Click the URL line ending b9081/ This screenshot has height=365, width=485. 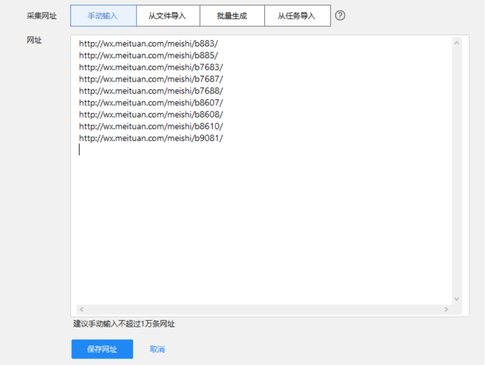(151, 138)
